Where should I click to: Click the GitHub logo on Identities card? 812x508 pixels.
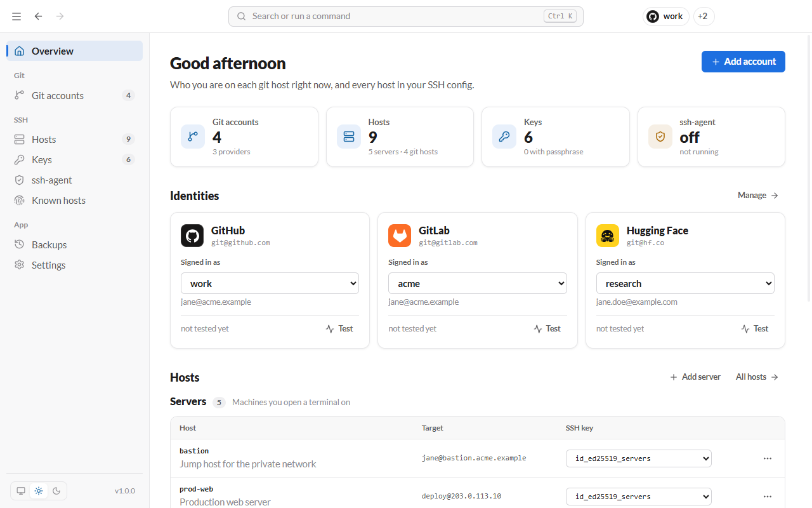click(192, 236)
